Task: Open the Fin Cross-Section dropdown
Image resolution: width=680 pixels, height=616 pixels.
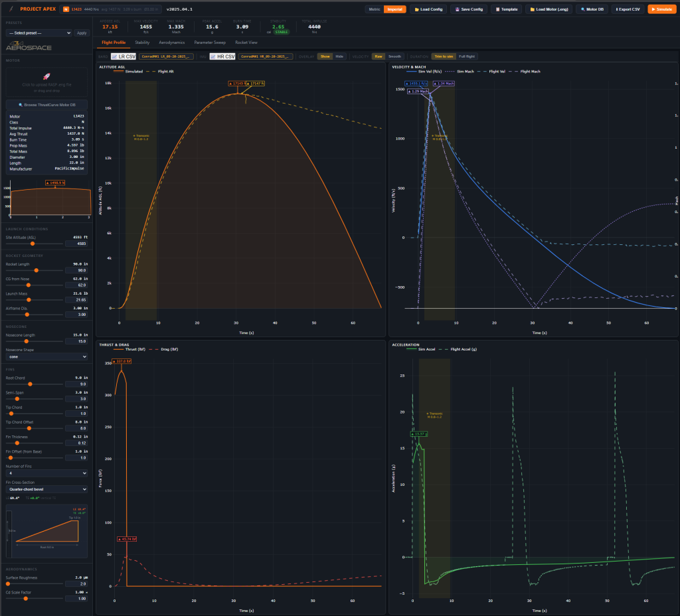Action: coord(47,489)
